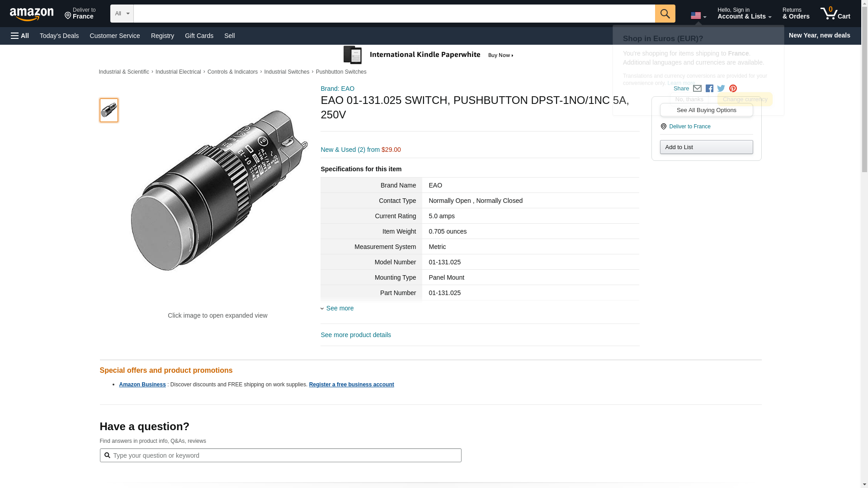Open Add to List dropdown
868x488 pixels.
click(x=706, y=147)
